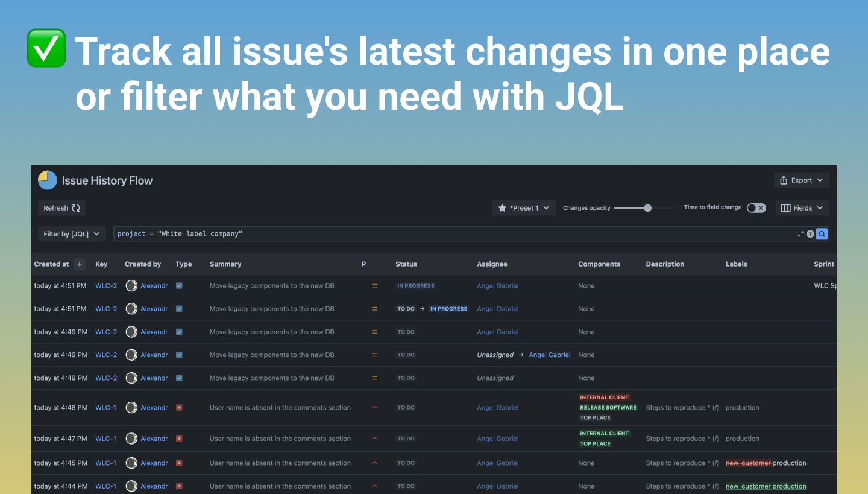Click TOP PLACE tag in the 4:47 PM row

tap(596, 443)
